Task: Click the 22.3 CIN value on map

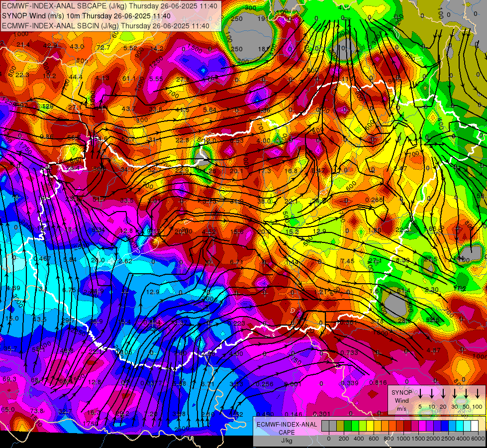Action: click(22, 75)
